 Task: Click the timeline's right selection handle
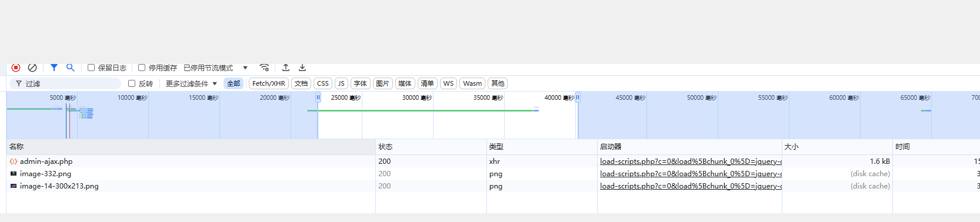(x=578, y=97)
